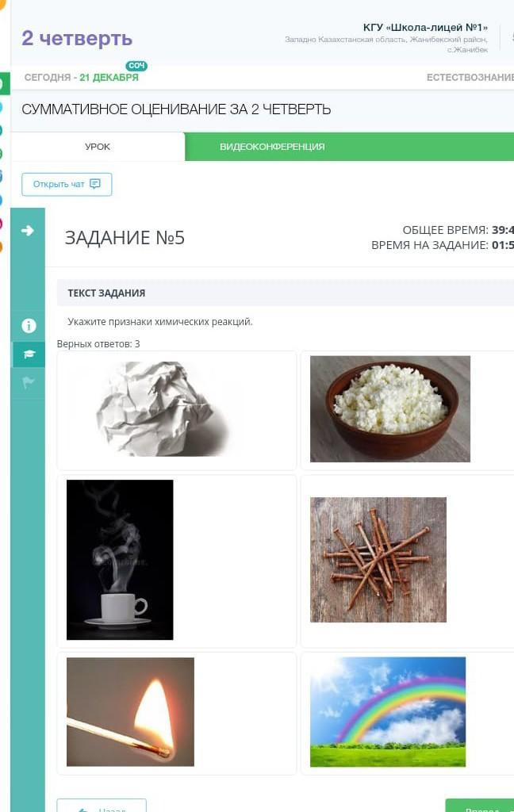Pick the rainbow over field image

(388, 712)
